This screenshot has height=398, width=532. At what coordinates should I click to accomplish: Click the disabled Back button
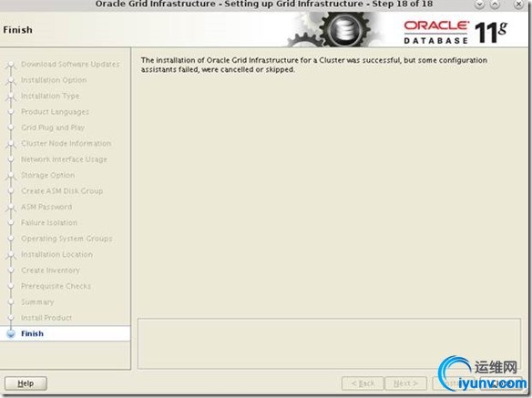tap(363, 383)
